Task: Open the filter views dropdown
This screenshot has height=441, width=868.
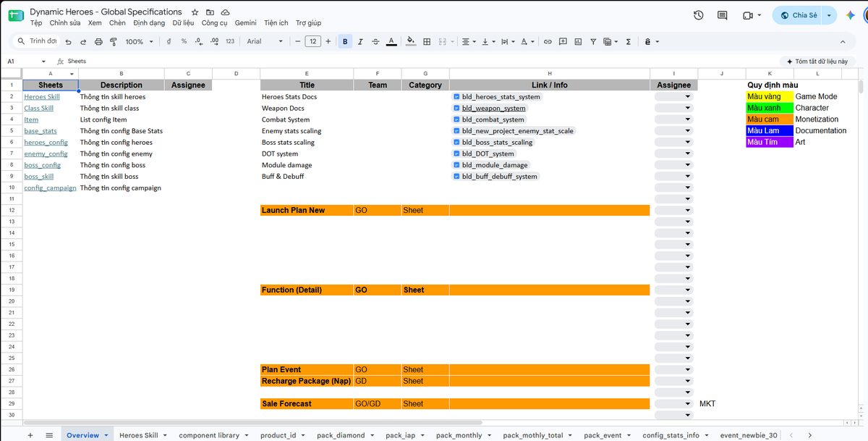Action: 610,42
